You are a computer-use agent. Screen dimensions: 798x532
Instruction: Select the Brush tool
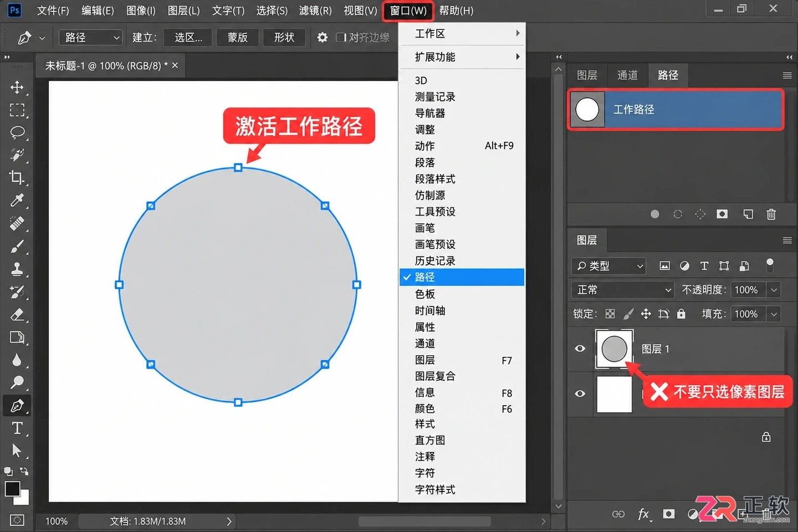[17, 247]
